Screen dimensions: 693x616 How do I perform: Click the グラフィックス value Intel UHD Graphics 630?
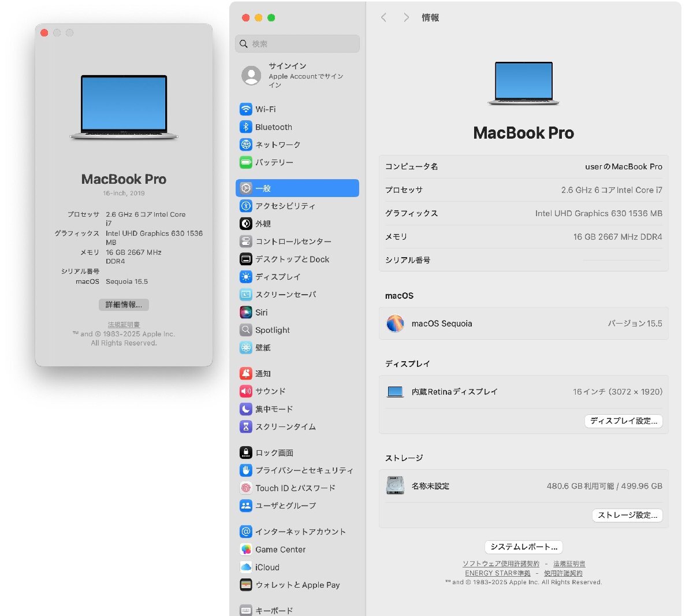599,213
